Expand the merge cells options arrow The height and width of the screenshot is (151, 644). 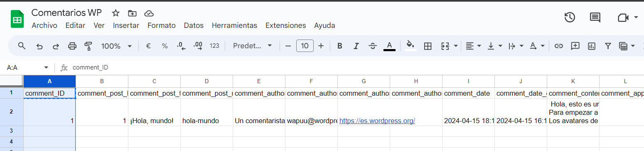[x=456, y=46]
